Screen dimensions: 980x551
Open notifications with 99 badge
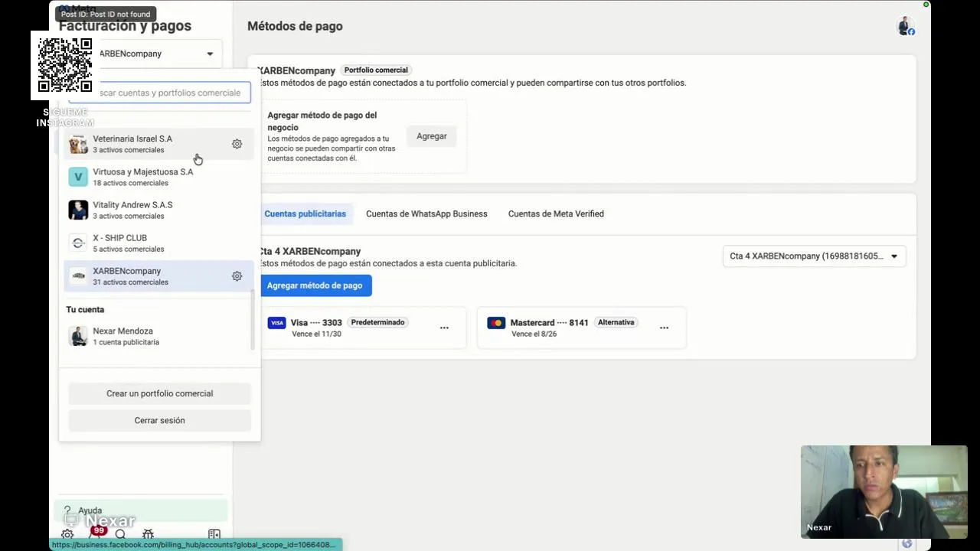pos(95,533)
